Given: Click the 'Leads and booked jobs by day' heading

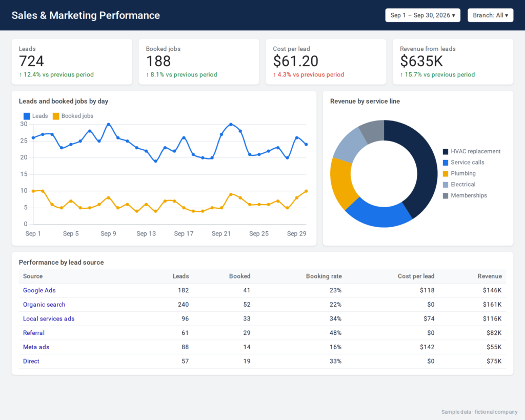Looking at the screenshot, I should coord(64,101).
